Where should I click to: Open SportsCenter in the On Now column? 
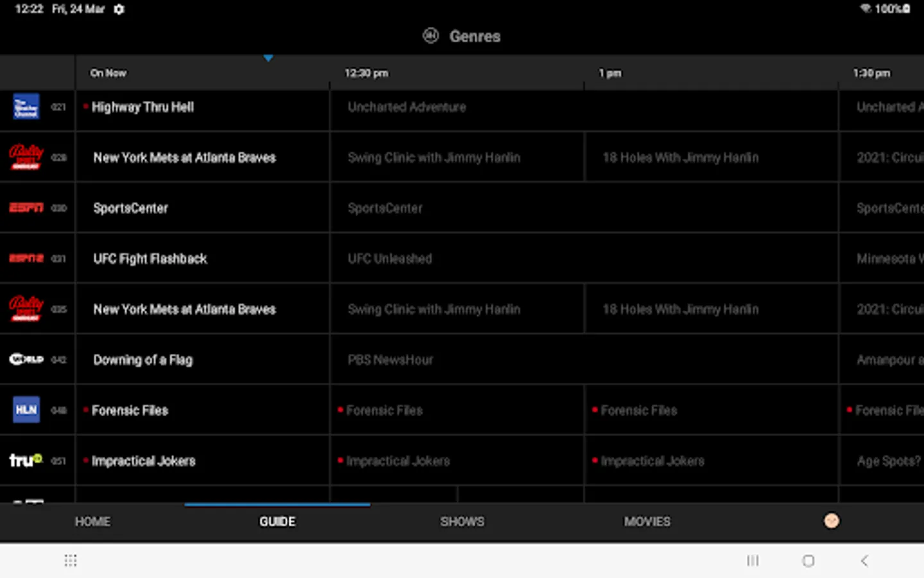pyautogui.click(x=203, y=208)
